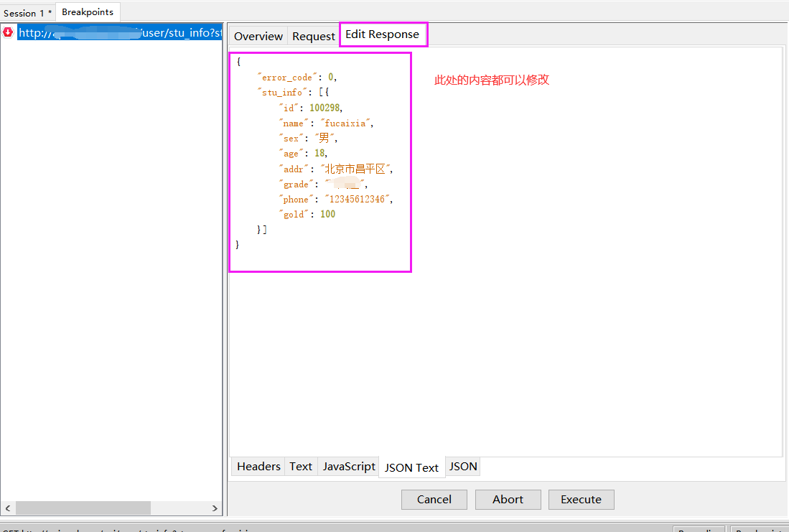Click the "stu_info" key in the response
This screenshot has height=532, width=789.
pos(281,93)
